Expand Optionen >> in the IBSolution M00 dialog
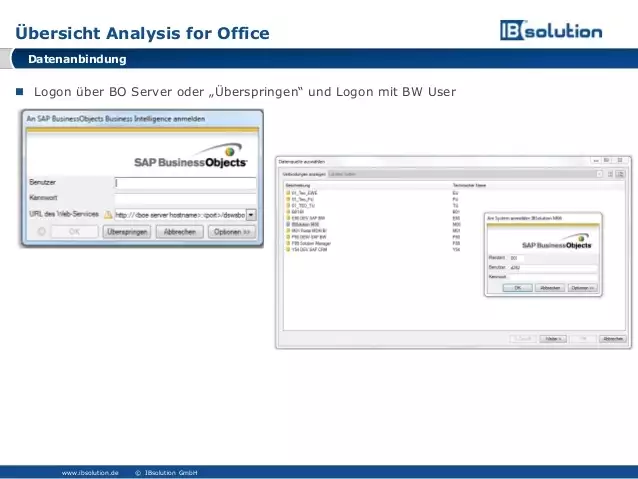The image size is (638, 479). [582, 287]
